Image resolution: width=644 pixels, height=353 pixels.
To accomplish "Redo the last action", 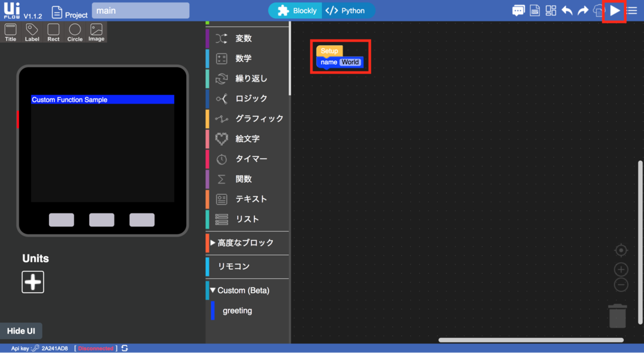I will pyautogui.click(x=583, y=11).
